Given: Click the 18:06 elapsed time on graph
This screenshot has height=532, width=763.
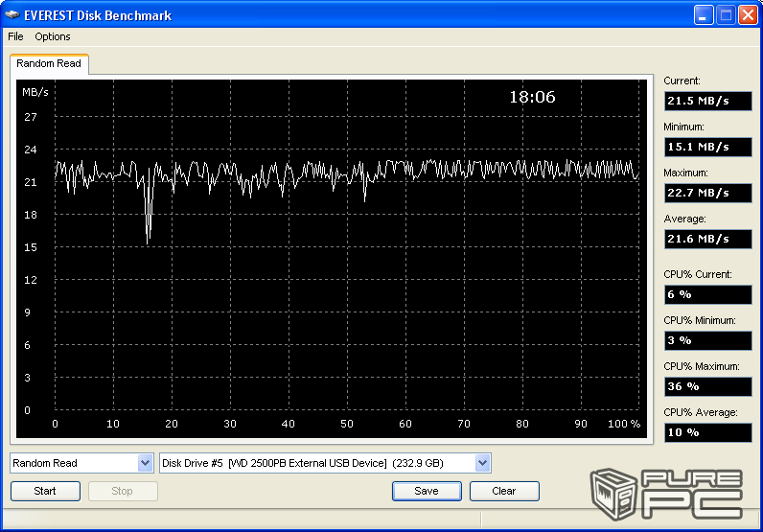Looking at the screenshot, I should [532, 98].
